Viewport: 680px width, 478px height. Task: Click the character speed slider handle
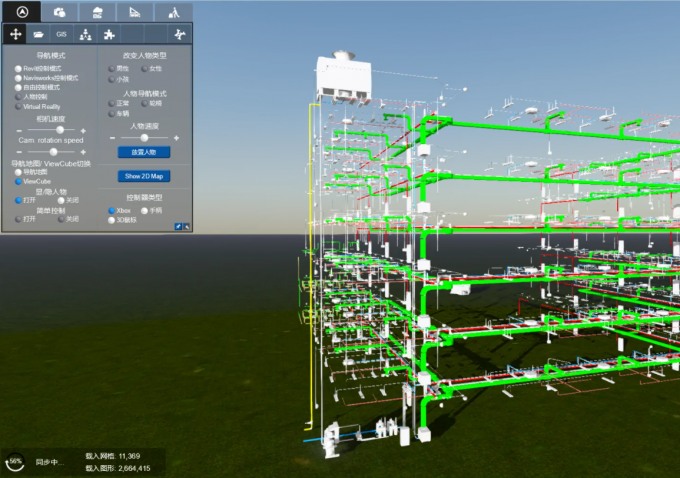point(144,138)
